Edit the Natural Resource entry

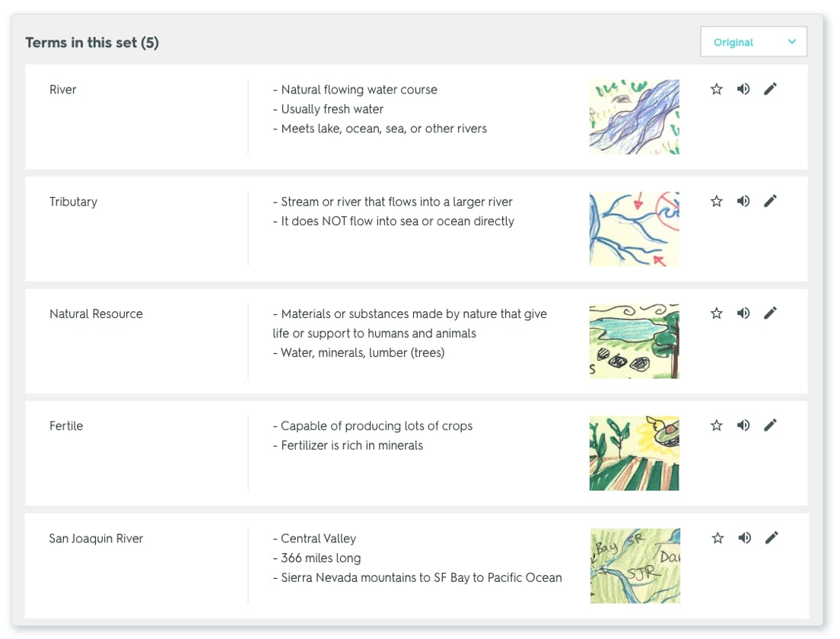click(771, 313)
